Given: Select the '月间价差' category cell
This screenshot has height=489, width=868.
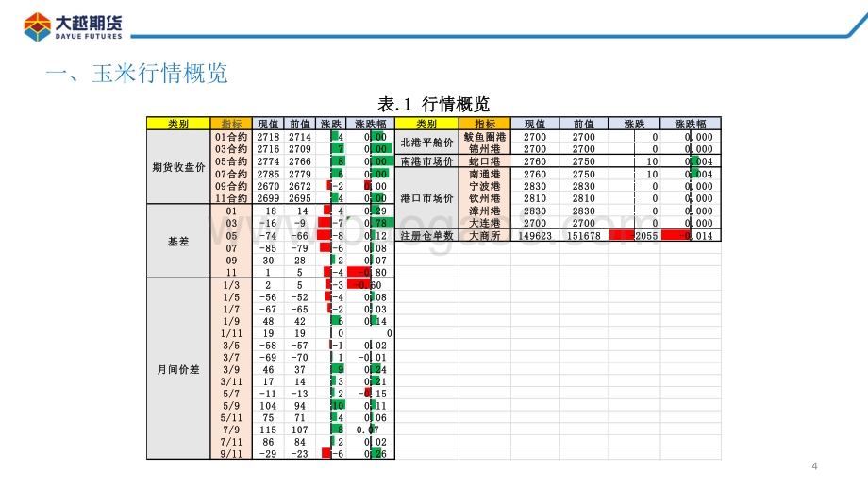Looking at the screenshot, I should click(178, 369).
